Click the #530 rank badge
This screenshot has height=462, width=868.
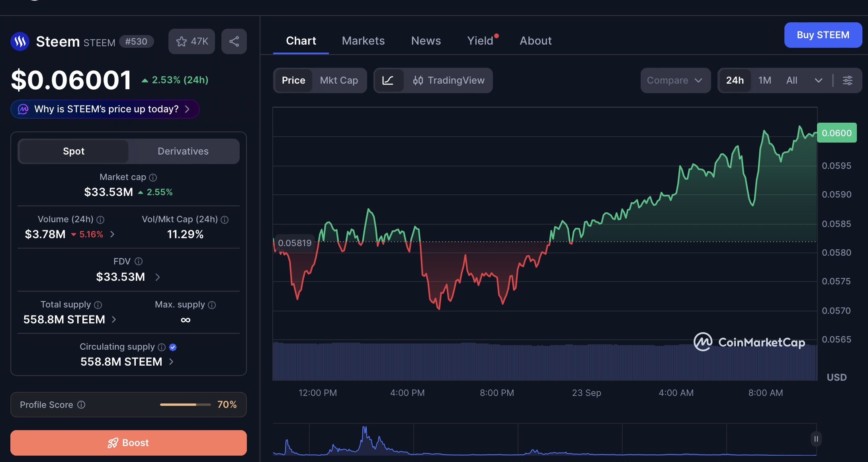(136, 41)
